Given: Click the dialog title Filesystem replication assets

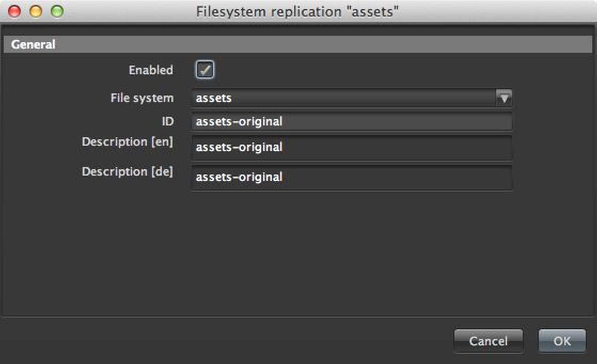Looking at the screenshot, I should pyautogui.click(x=298, y=11).
